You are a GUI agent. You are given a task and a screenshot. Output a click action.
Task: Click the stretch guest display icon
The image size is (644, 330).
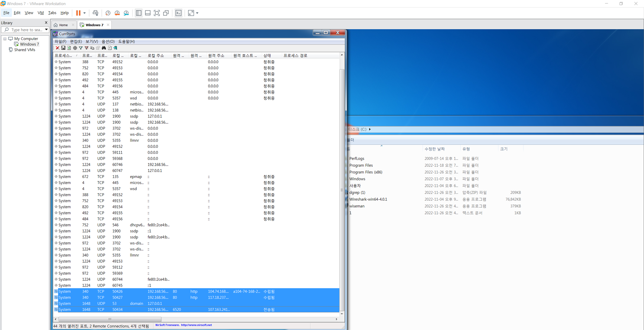191,13
